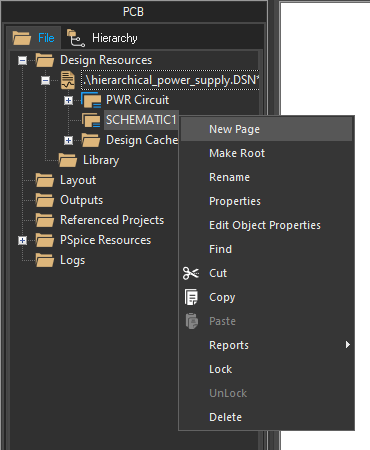Select the PSpice Resources tree item
The width and height of the screenshot is (370, 450).
click(x=105, y=240)
